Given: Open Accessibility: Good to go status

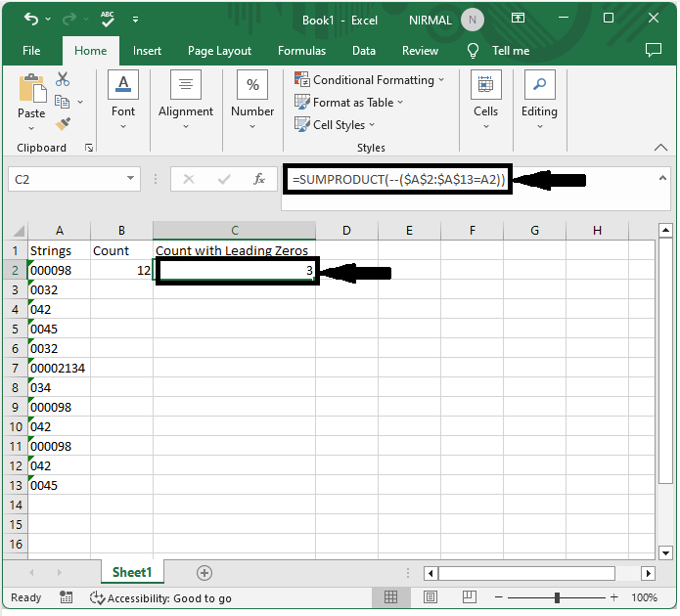Looking at the screenshot, I should 160,598.
